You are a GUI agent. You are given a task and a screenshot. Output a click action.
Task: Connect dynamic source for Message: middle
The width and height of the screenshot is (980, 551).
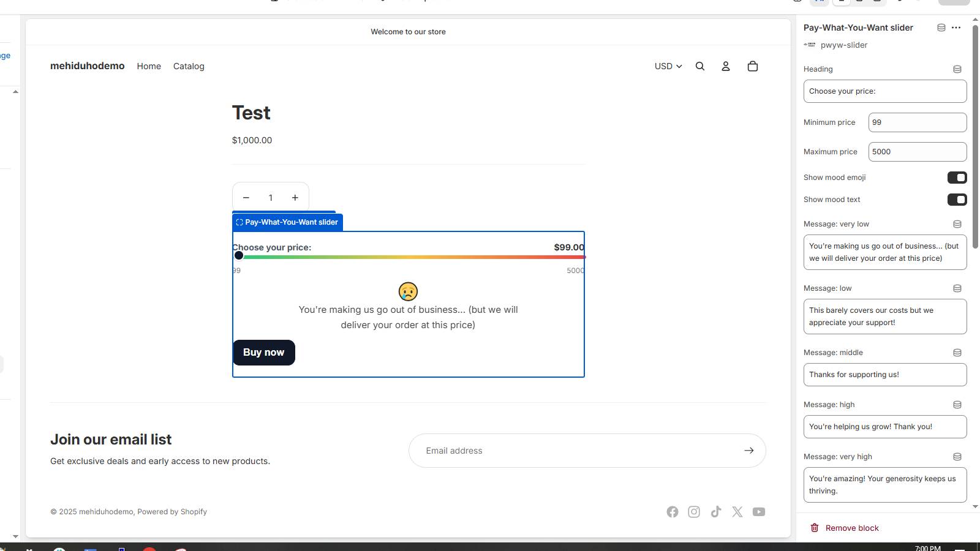pos(957,353)
